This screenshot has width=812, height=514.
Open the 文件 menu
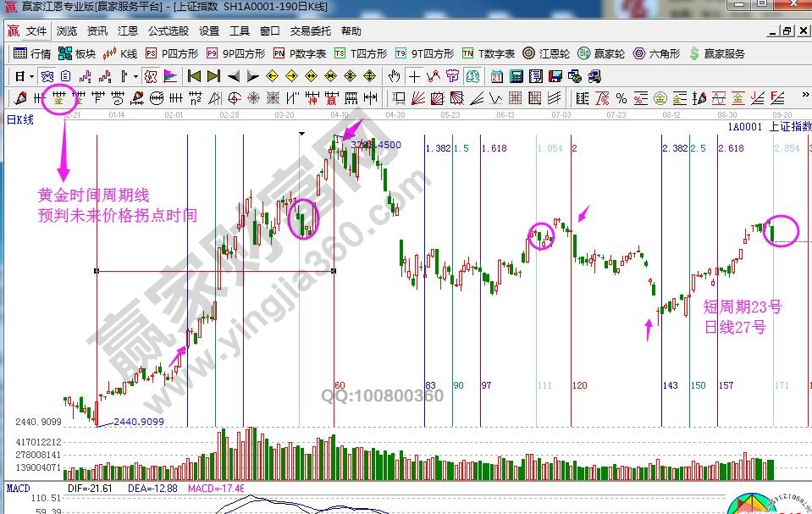tap(36, 31)
